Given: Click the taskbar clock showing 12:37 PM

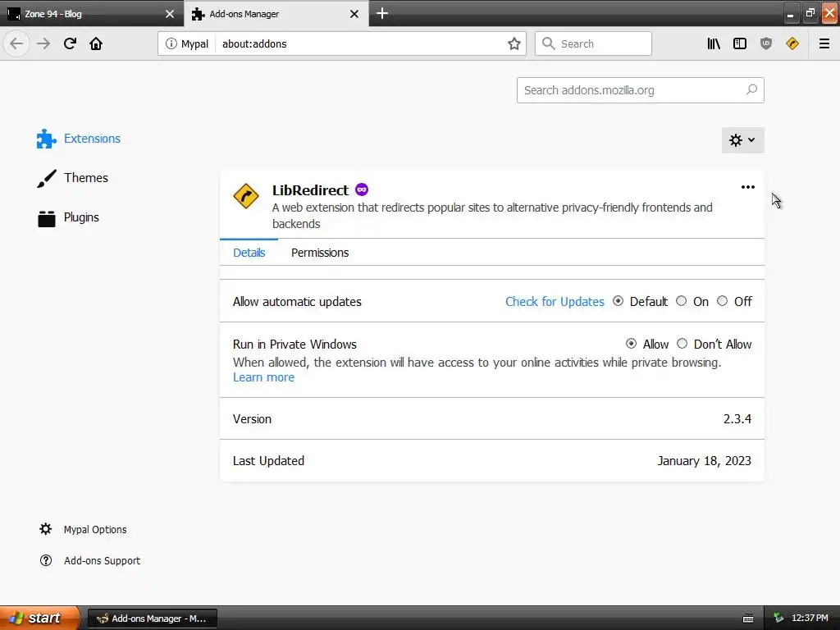Looking at the screenshot, I should coord(810,619).
